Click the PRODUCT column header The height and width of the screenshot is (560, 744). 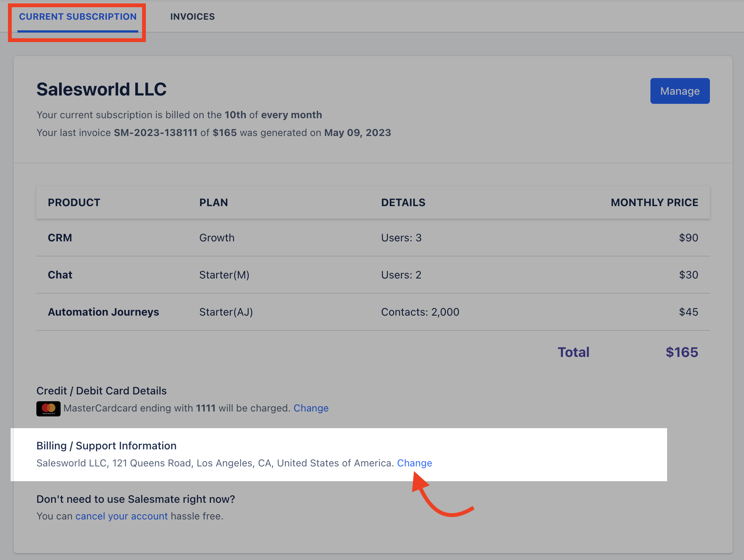point(74,202)
